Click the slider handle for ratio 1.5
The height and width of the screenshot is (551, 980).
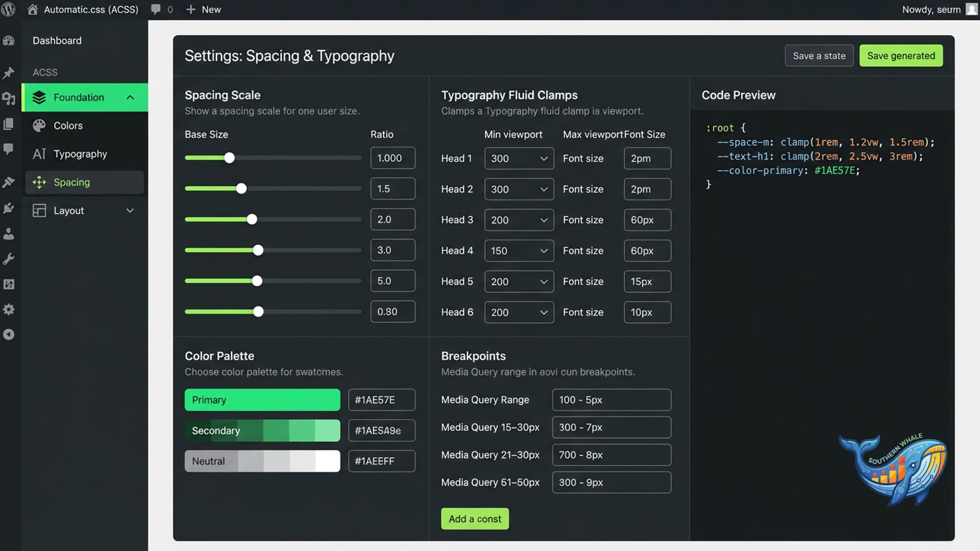click(241, 189)
